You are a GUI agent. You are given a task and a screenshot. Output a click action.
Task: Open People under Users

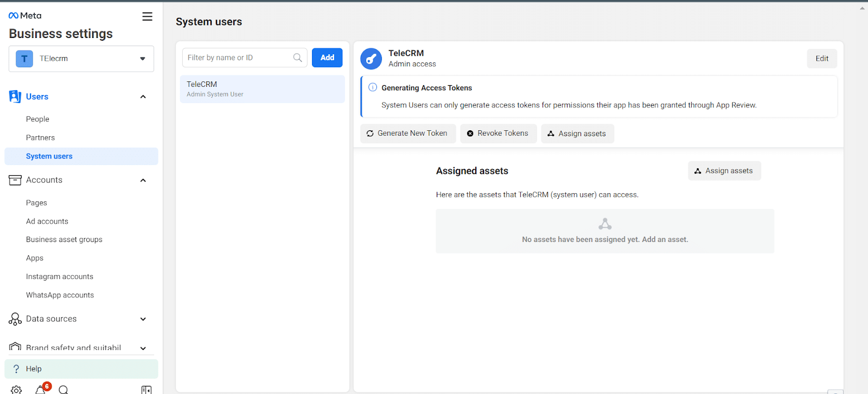(x=37, y=119)
